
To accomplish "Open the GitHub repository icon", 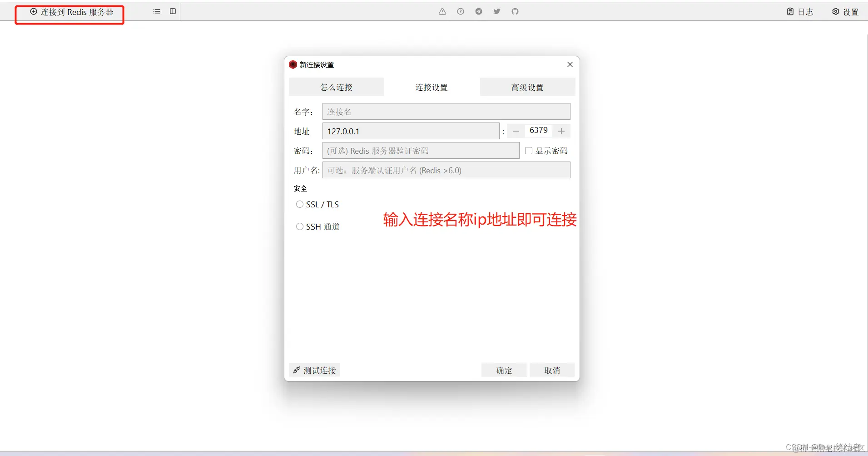I will click(515, 11).
